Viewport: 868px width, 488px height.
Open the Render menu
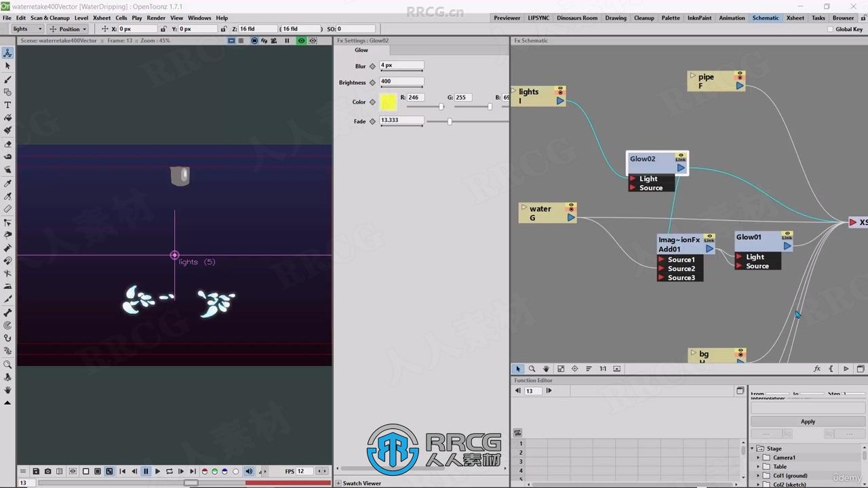click(156, 18)
